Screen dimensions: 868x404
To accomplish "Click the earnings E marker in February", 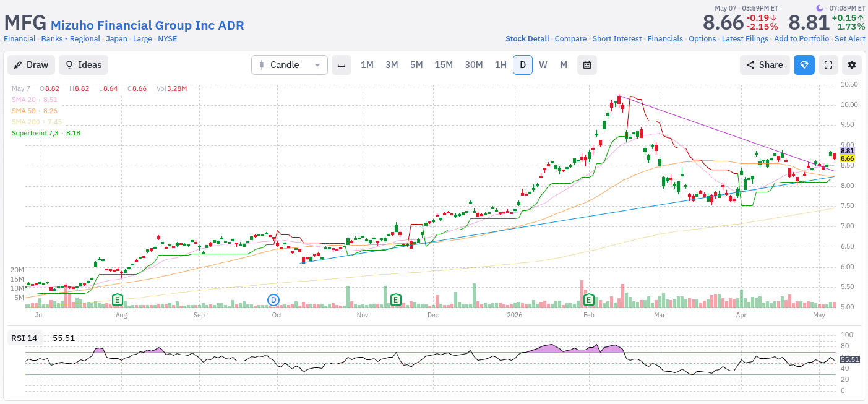I will click(589, 299).
